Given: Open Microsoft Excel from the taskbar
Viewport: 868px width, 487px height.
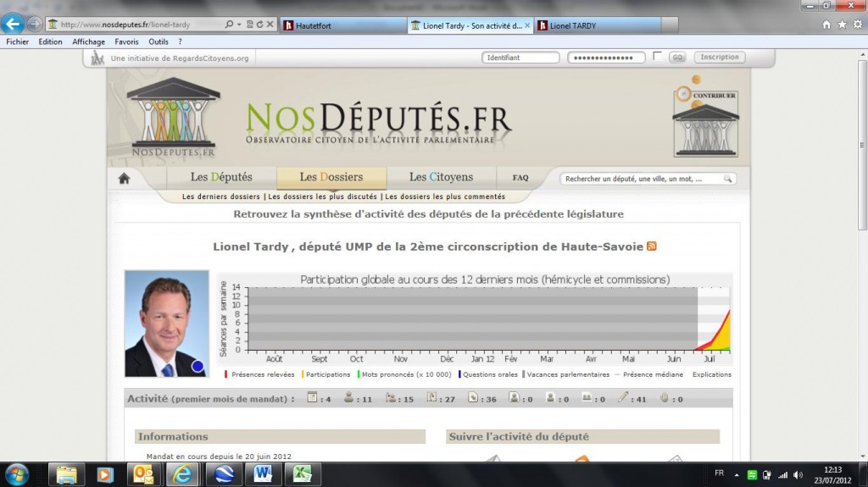Looking at the screenshot, I should pyautogui.click(x=302, y=475).
